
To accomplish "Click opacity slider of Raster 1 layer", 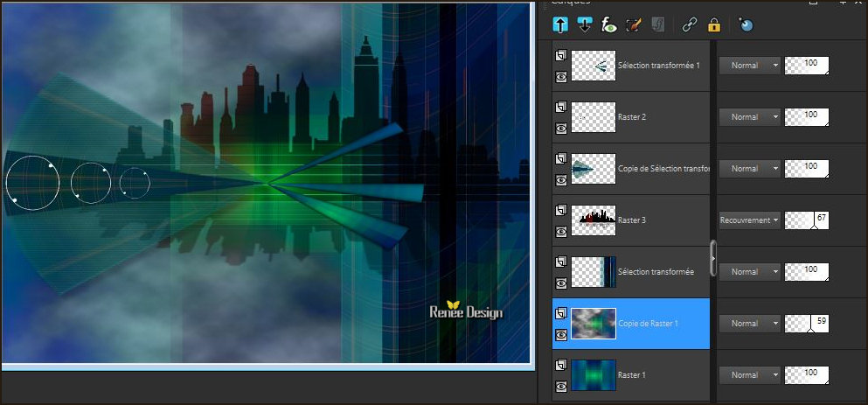I will [x=807, y=374].
